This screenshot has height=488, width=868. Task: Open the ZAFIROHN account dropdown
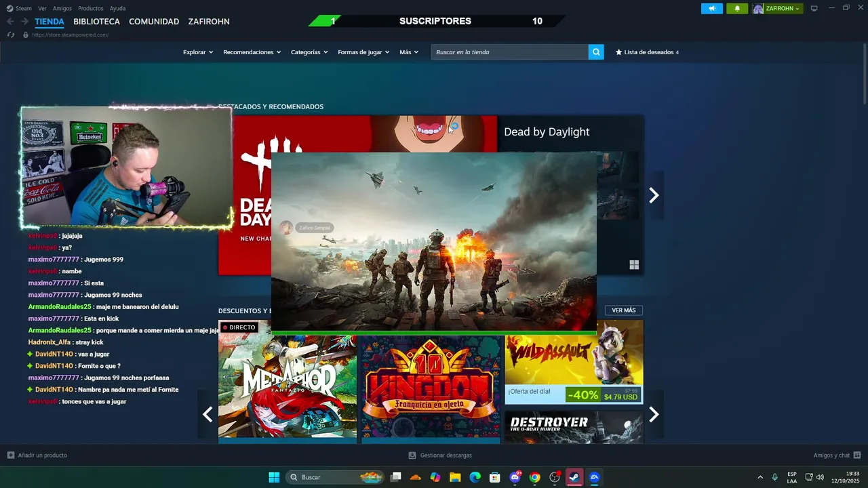coord(783,9)
